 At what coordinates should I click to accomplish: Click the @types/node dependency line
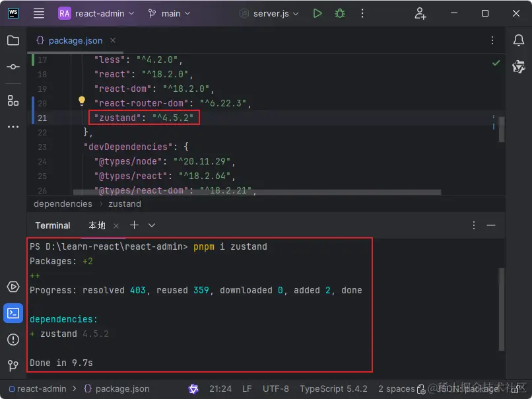click(x=165, y=162)
